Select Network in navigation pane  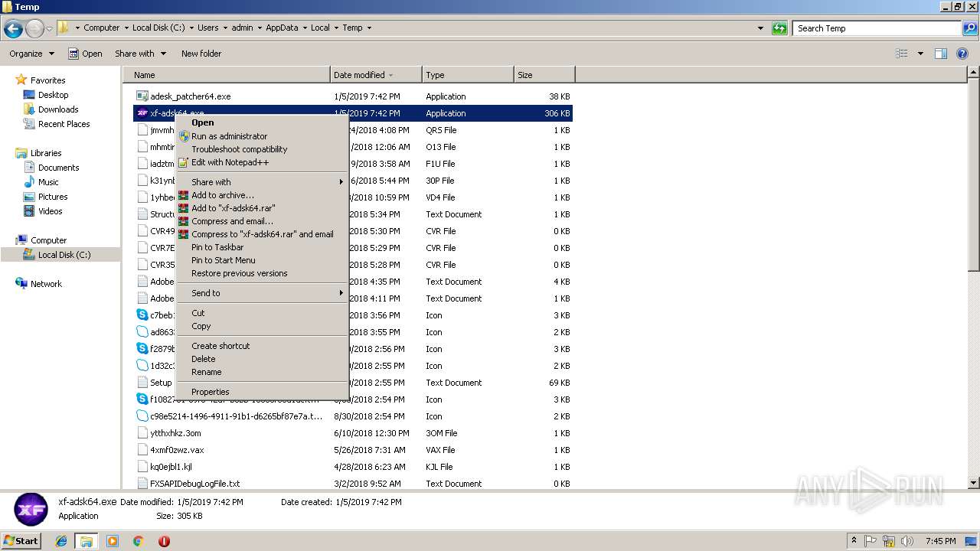pos(46,284)
